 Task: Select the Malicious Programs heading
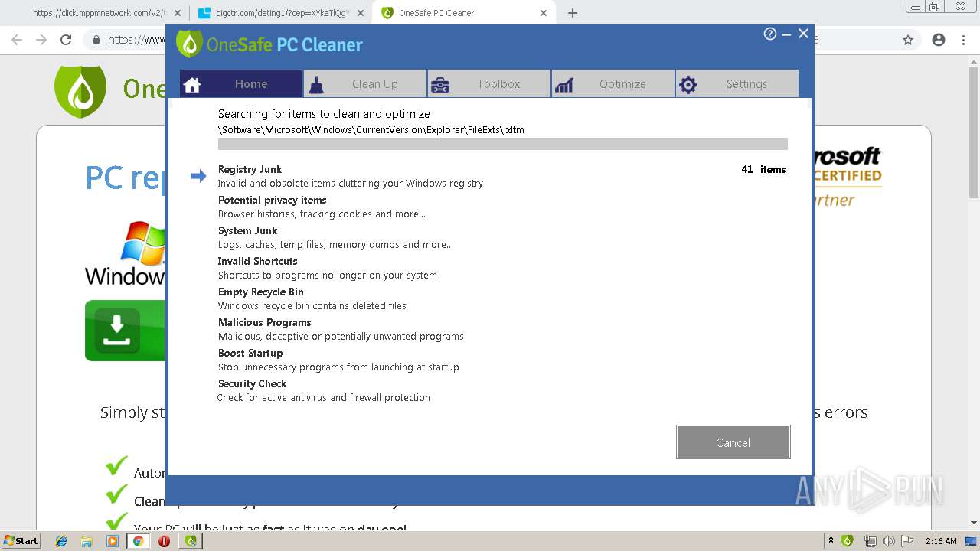pos(264,322)
